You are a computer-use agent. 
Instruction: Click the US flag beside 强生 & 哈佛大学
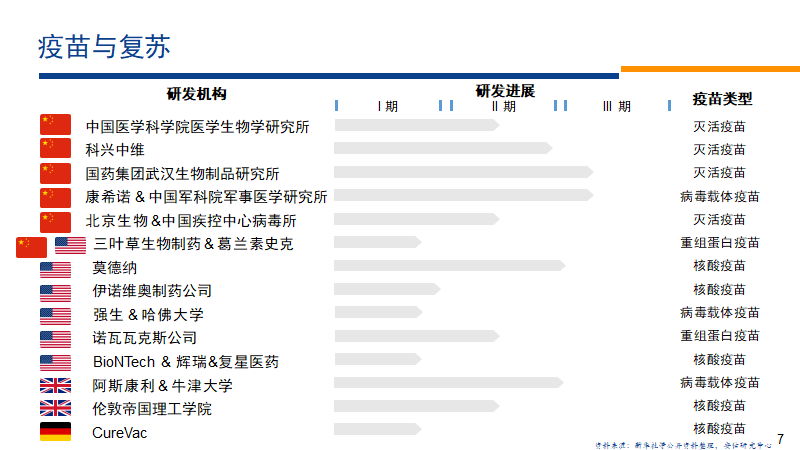click(x=56, y=316)
